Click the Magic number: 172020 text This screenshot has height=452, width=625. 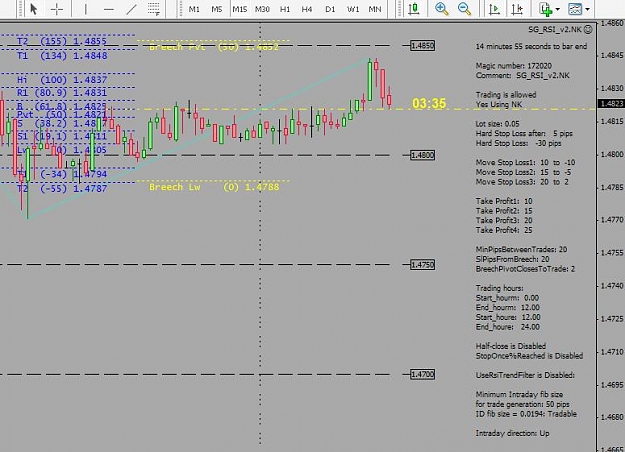(x=514, y=66)
